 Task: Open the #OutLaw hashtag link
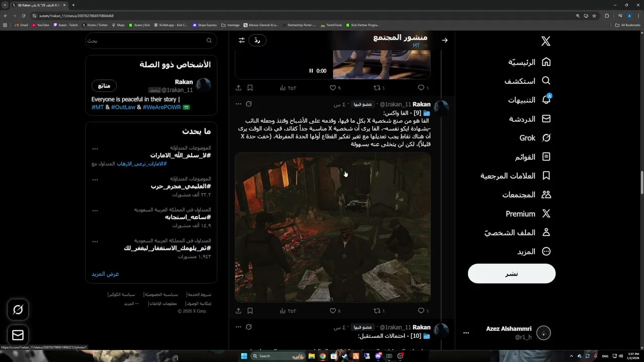[123, 107]
